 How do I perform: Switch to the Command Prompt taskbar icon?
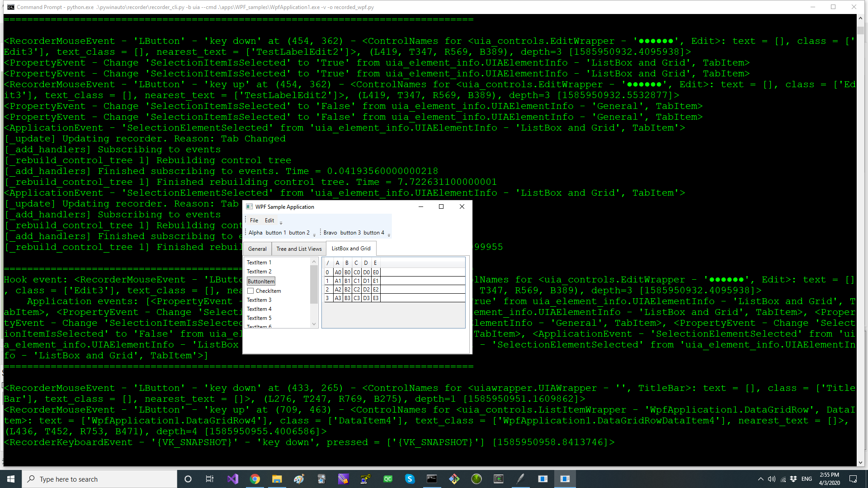pos(432,479)
